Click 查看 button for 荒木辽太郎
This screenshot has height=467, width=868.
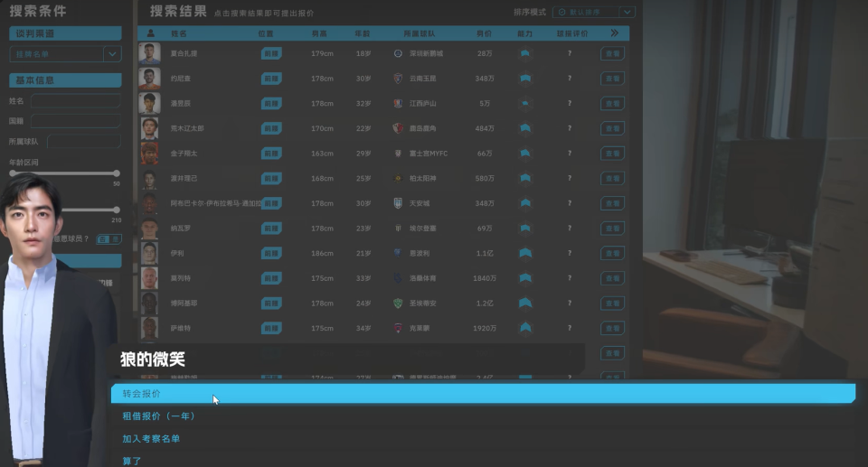[x=612, y=128]
